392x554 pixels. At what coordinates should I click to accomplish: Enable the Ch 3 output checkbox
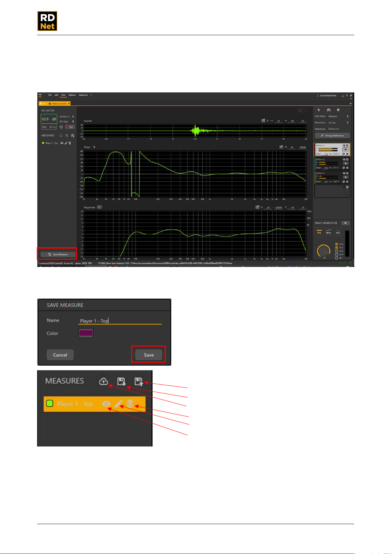pos(336,251)
